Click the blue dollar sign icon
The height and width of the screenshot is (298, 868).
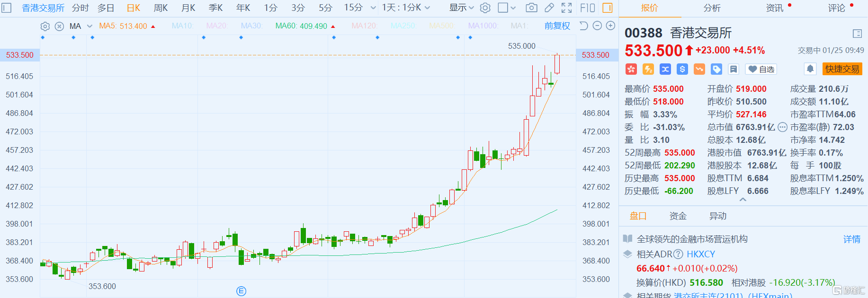pyautogui.click(x=682, y=69)
